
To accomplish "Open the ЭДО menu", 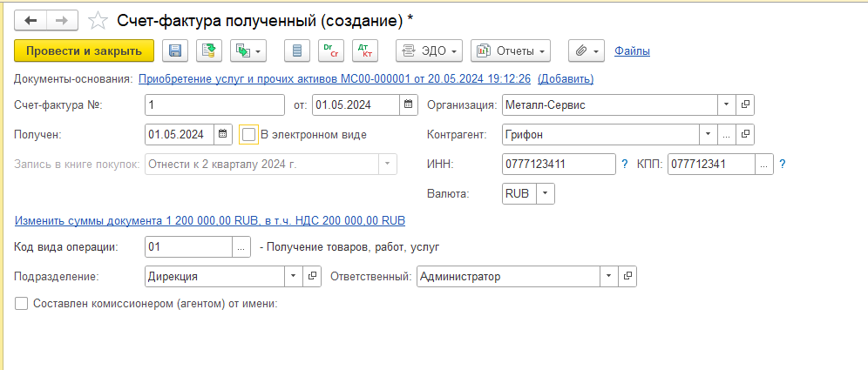I will (x=430, y=50).
